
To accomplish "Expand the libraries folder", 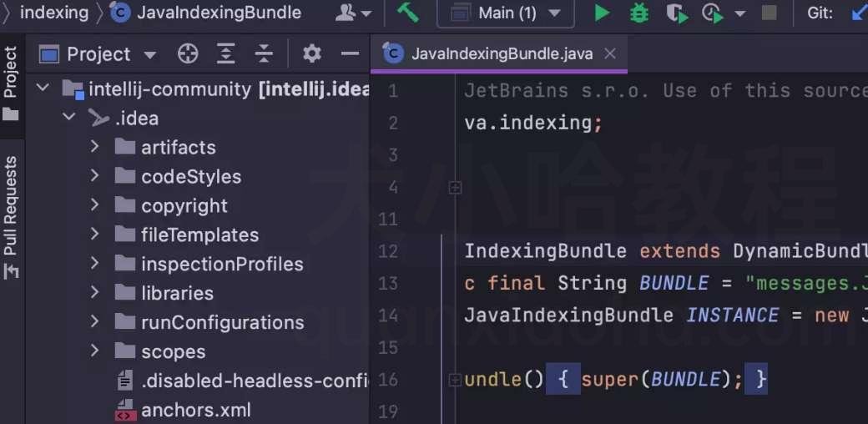I will (94, 291).
